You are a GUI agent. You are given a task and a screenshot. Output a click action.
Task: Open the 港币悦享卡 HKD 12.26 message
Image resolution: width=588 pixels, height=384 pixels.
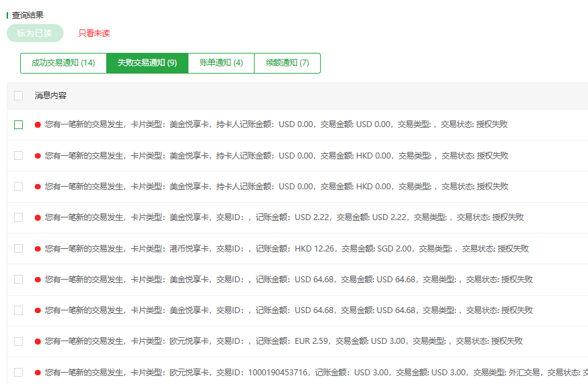287,248
